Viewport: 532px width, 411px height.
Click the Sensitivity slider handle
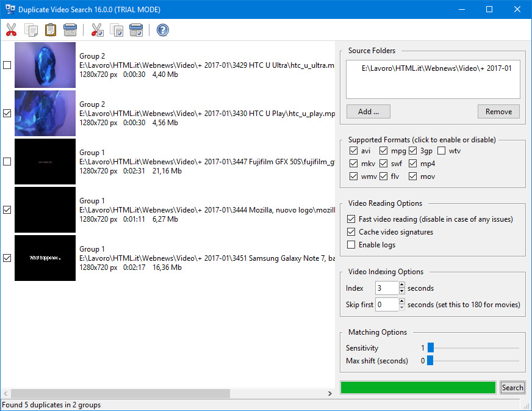[430, 348]
